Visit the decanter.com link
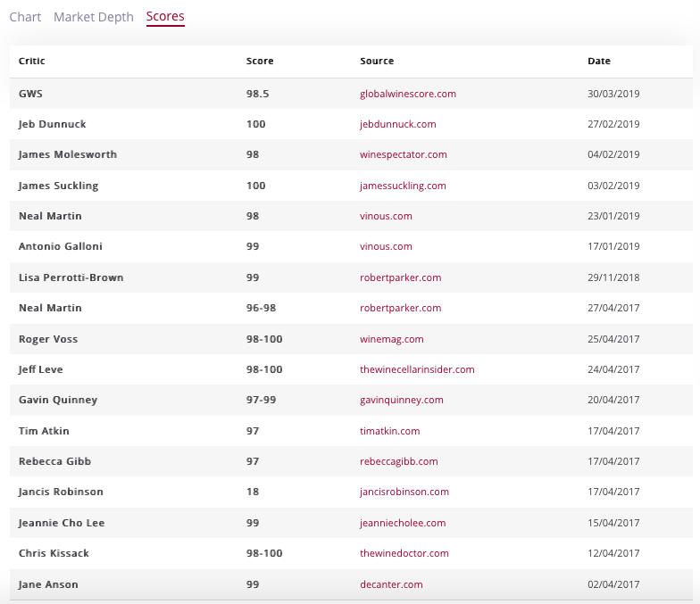700x604 pixels. (391, 584)
